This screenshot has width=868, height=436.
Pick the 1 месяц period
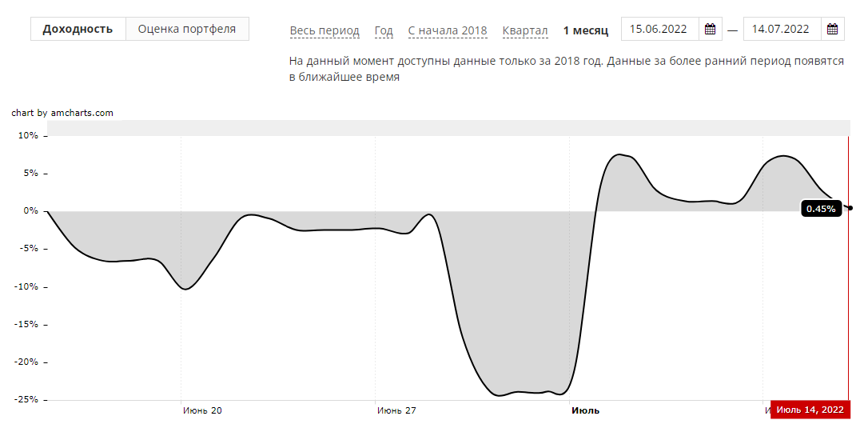pos(586,30)
